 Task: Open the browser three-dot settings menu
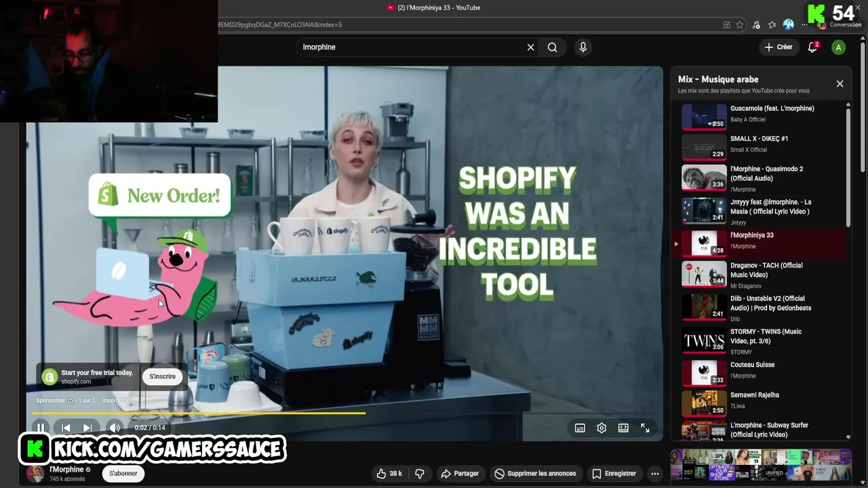(x=805, y=24)
